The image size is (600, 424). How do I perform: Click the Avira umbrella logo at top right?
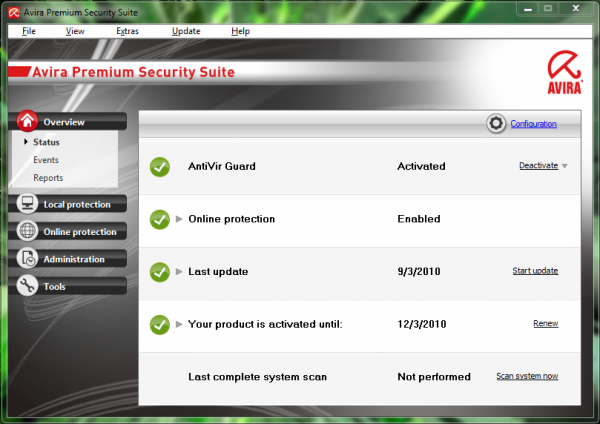pyautogui.click(x=564, y=72)
